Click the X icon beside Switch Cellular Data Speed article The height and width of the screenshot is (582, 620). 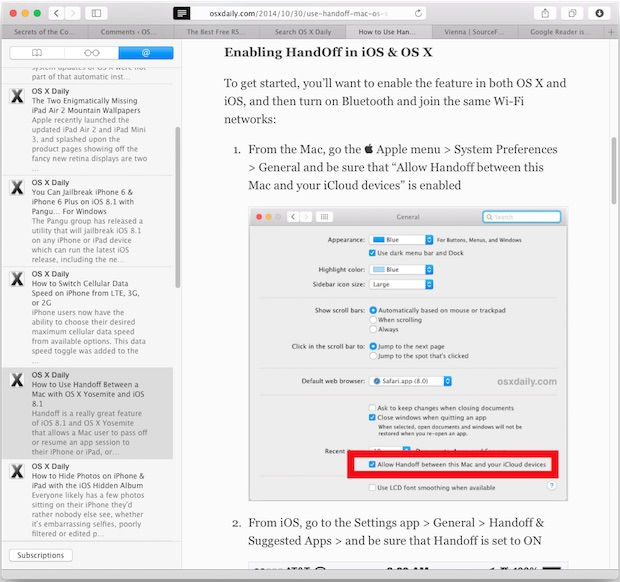point(17,279)
